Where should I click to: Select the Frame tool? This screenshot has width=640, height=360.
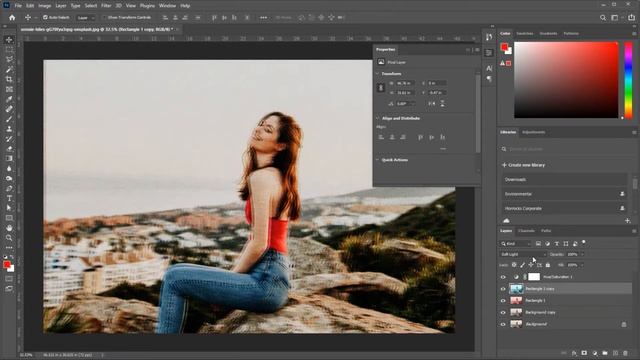(x=9, y=89)
